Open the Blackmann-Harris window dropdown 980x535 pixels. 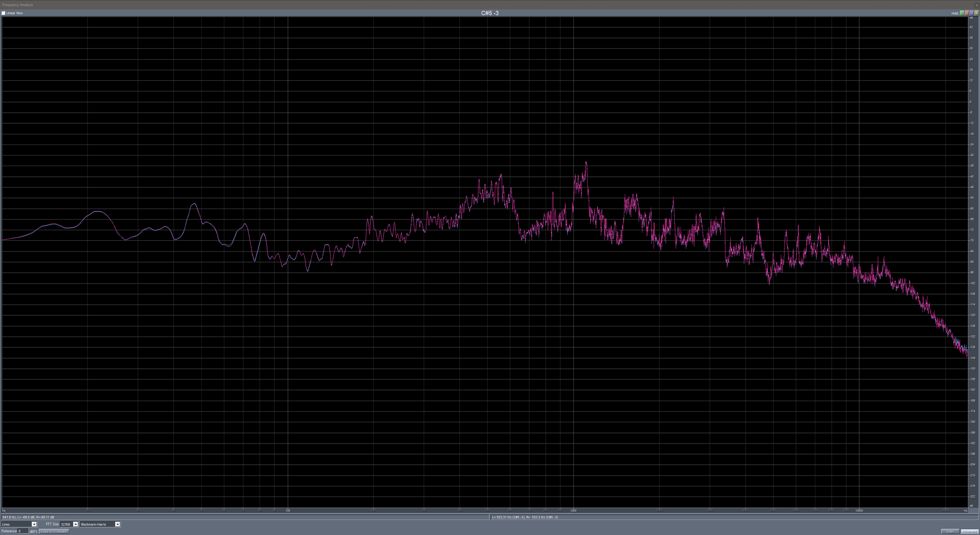click(x=118, y=524)
